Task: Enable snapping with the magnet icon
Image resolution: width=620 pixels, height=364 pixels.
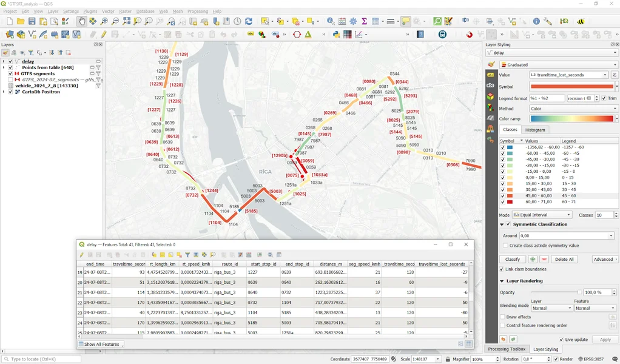Action: [x=469, y=35]
